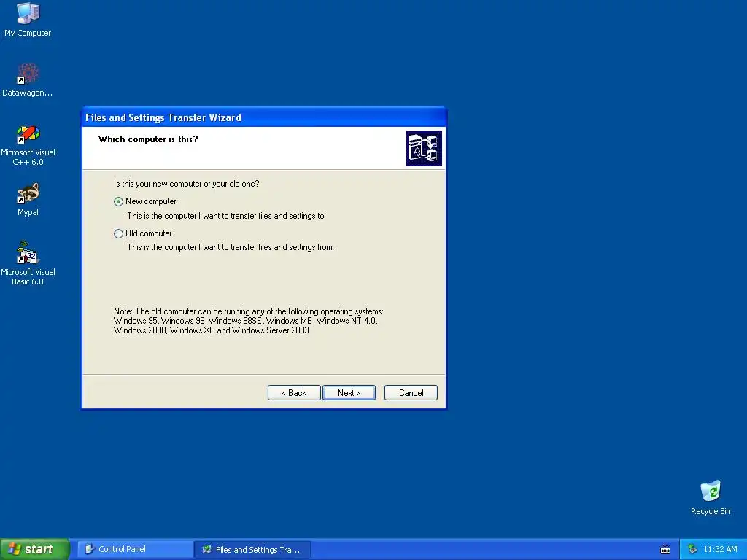Open the Start menu
Viewport: 747px width, 560px height.
pos(35,549)
